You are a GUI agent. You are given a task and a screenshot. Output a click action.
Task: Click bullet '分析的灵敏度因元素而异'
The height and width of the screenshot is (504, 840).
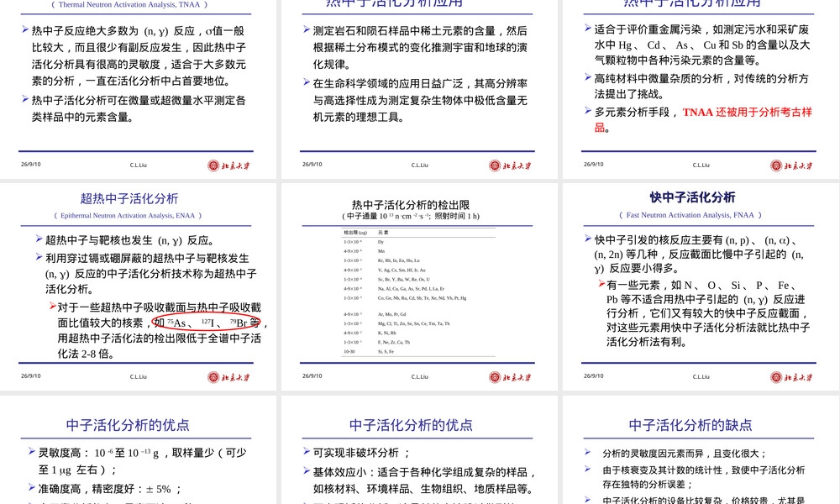point(685,454)
